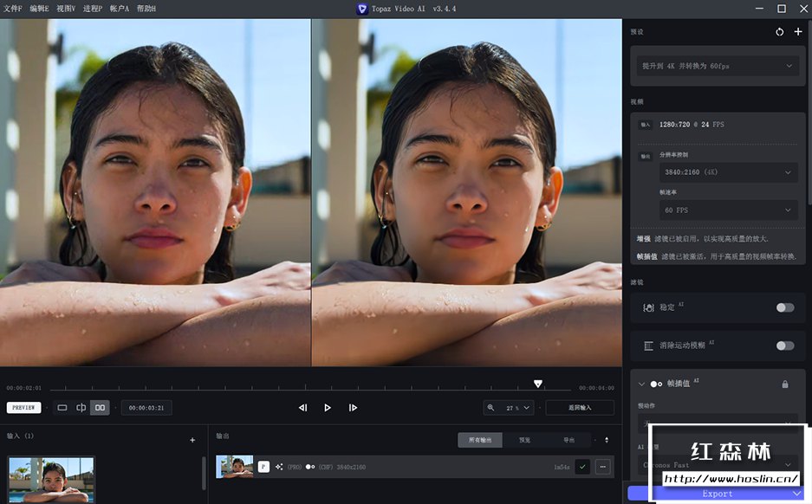Image resolution: width=812 pixels, height=504 pixels.
Task: Switch to split view layout
Action: pyautogui.click(x=81, y=408)
